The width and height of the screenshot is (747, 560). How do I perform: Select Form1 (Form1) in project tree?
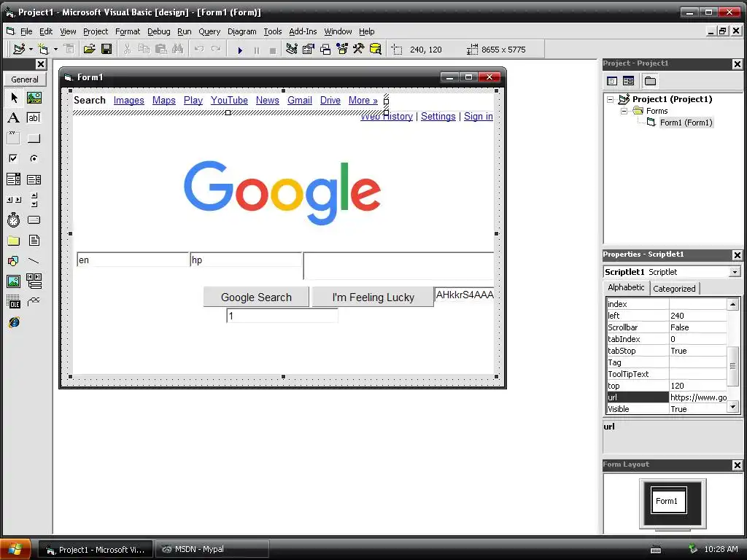tap(686, 122)
